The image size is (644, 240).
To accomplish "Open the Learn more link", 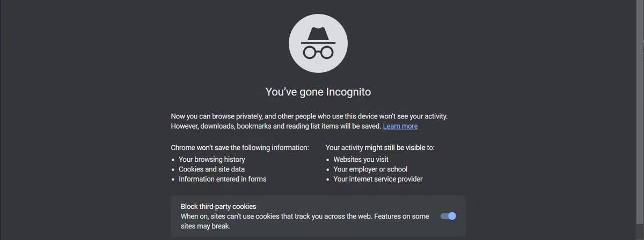I will tap(400, 126).
